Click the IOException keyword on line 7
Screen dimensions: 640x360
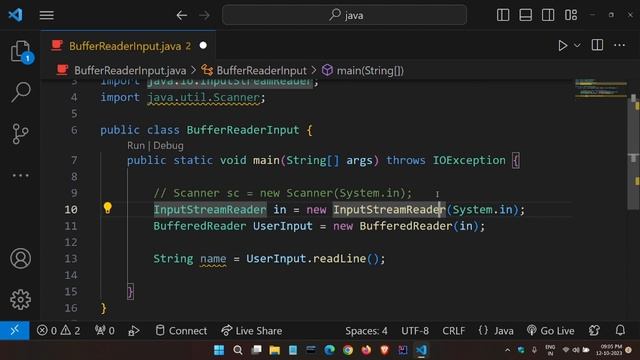coord(469,160)
